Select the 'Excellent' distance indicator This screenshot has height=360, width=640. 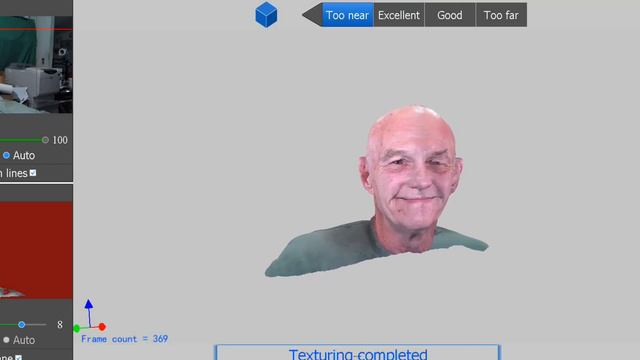pyautogui.click(x=399, y=15)
